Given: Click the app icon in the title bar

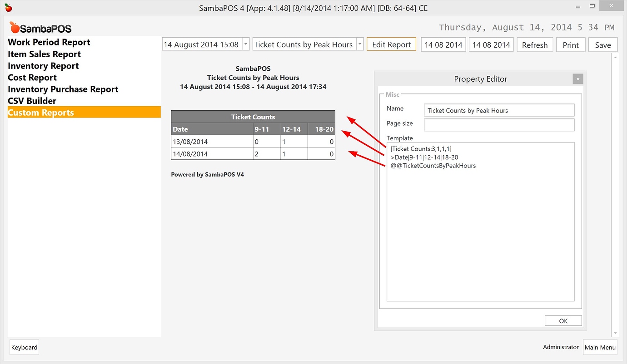Looking at the screenshot, I should pos(7,7).
